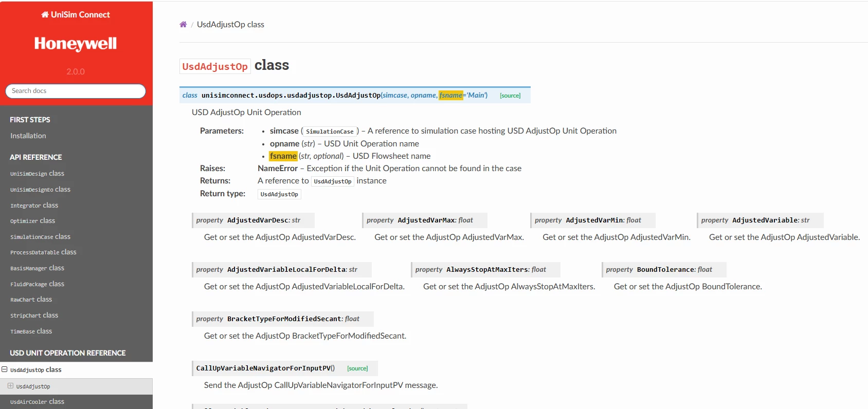The height and width of the screenshot is (409, 868).
Task: Click UsdAdjustOp link in Returns row
Action: pyautogui.click(x=333, y=181)
